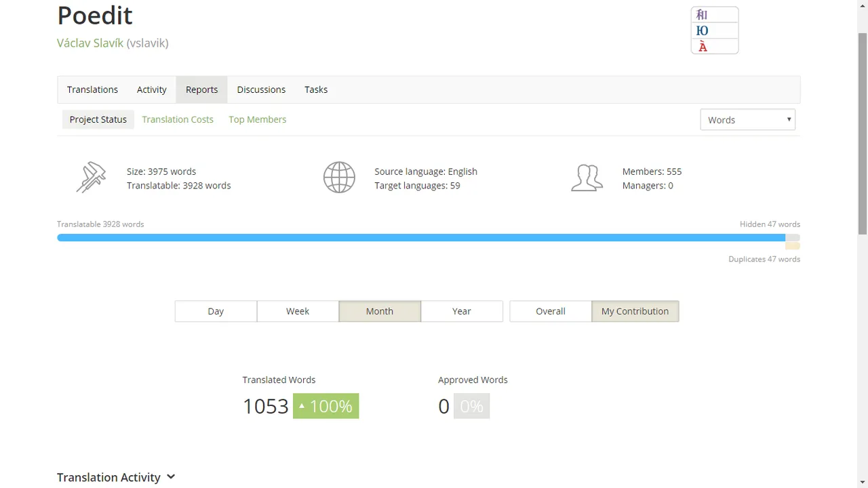Open the Translations tab
This screenshot has height=488, width=868.
click(x=92, y=89)
